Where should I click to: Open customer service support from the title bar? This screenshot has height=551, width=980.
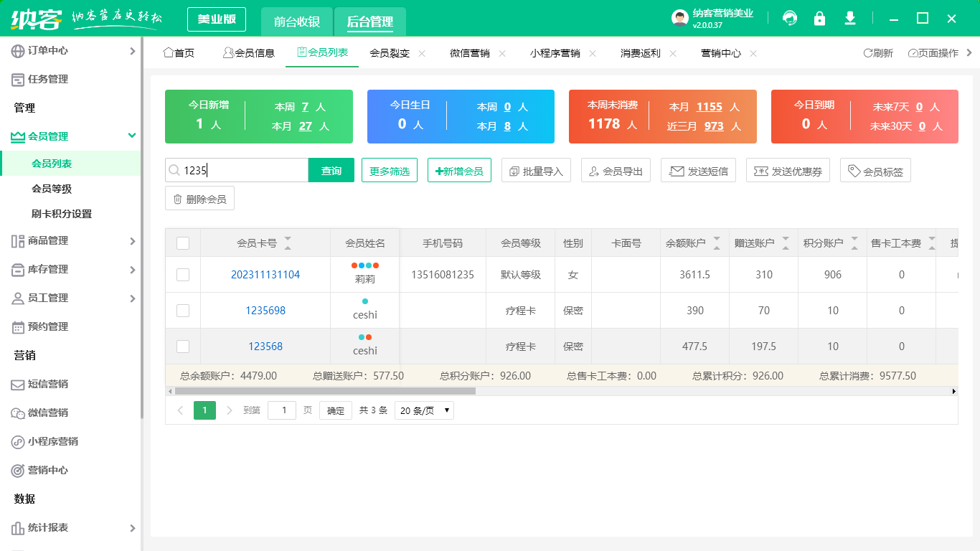click(789, 18)
